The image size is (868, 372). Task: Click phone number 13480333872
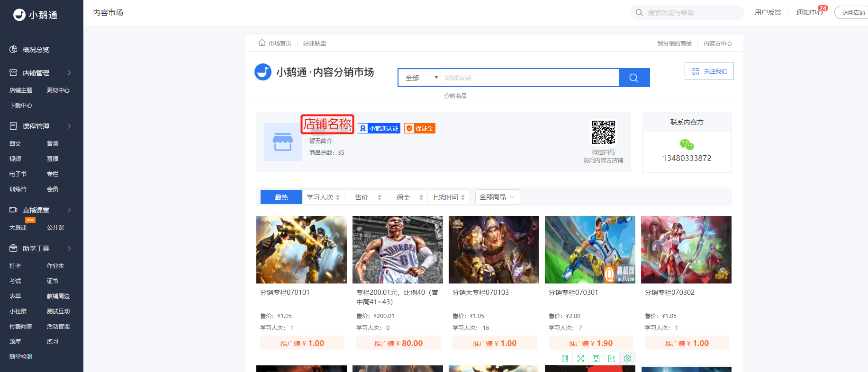coord(687,158)
